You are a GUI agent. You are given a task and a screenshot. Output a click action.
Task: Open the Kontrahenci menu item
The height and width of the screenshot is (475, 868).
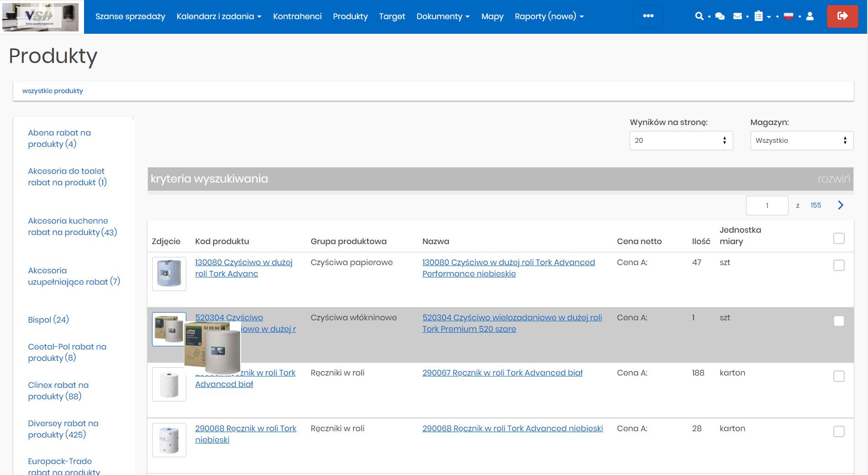click(297, 16)
